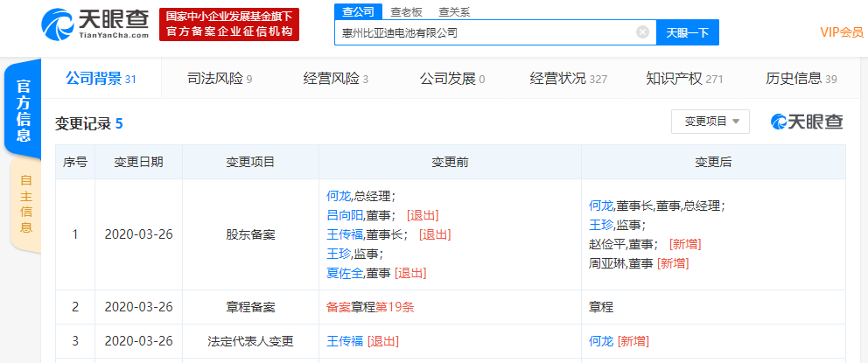
Task: Click the TianYanCha logo icon
Action: 57,24
